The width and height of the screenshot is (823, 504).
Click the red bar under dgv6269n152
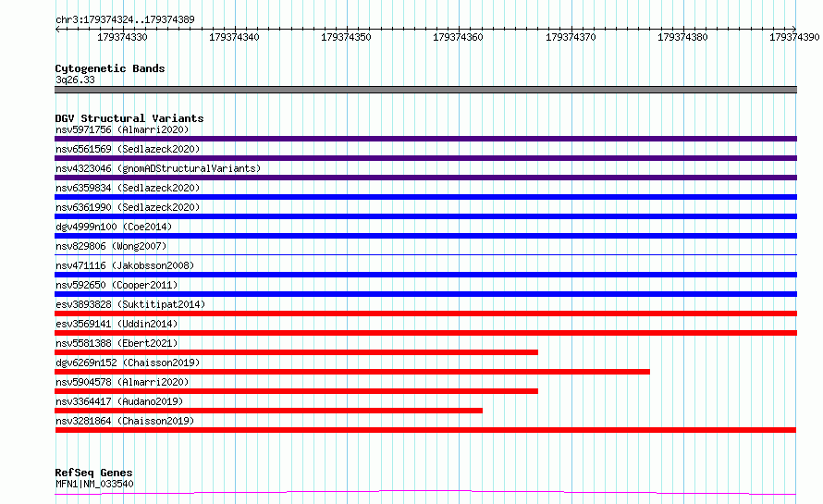(x=352, y=372)
